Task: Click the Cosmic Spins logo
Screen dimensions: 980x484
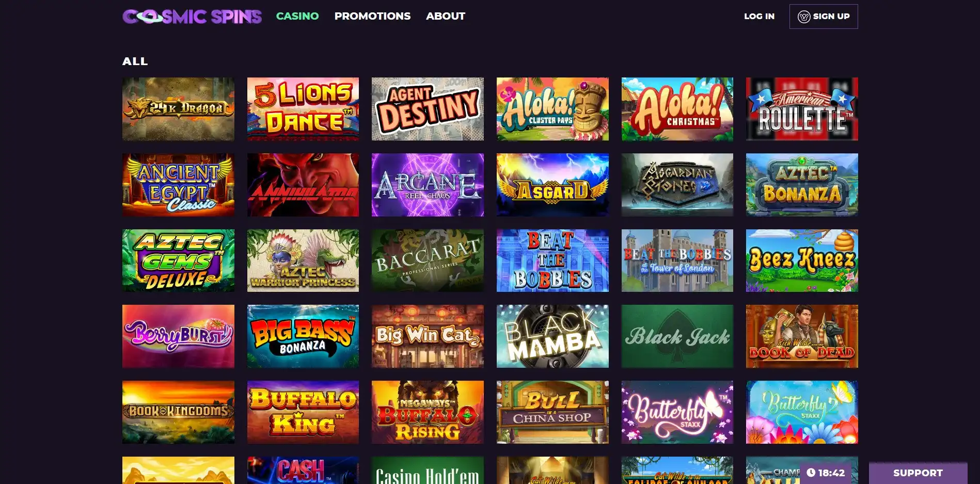Action: [x=192, y=17]
